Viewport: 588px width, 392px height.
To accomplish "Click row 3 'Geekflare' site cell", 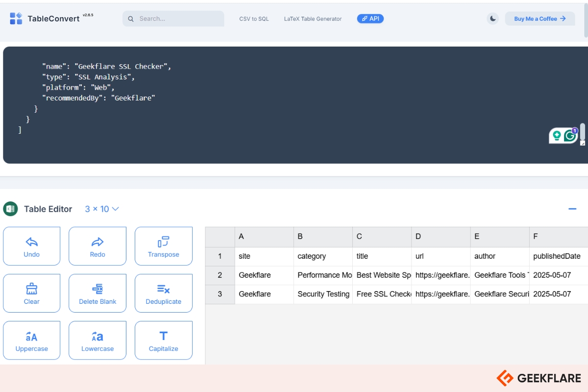I will 264,294.
